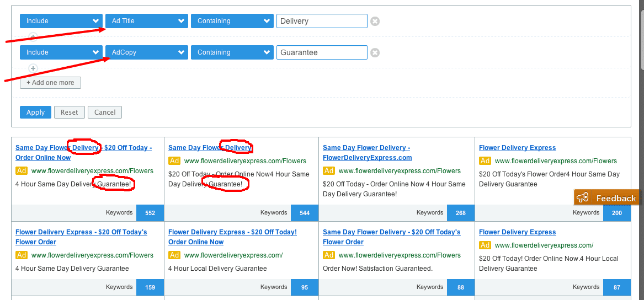Image resolution: width=644 pixels, height=300 pixels.
Task: Remove the Delivery filter row
Action: coord(375,22)
